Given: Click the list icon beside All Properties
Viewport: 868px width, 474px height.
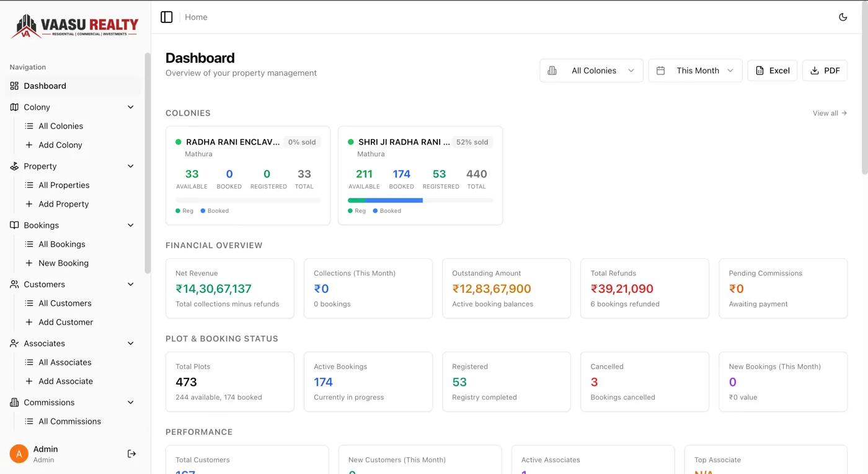Looking at the screenshot, I should point(29,185).
